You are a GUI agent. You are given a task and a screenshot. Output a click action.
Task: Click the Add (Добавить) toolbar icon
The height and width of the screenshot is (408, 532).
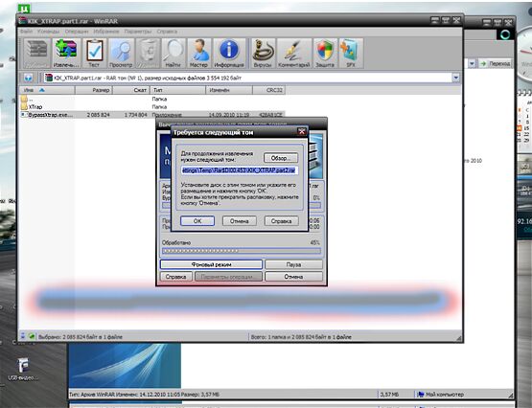[36, 54]
